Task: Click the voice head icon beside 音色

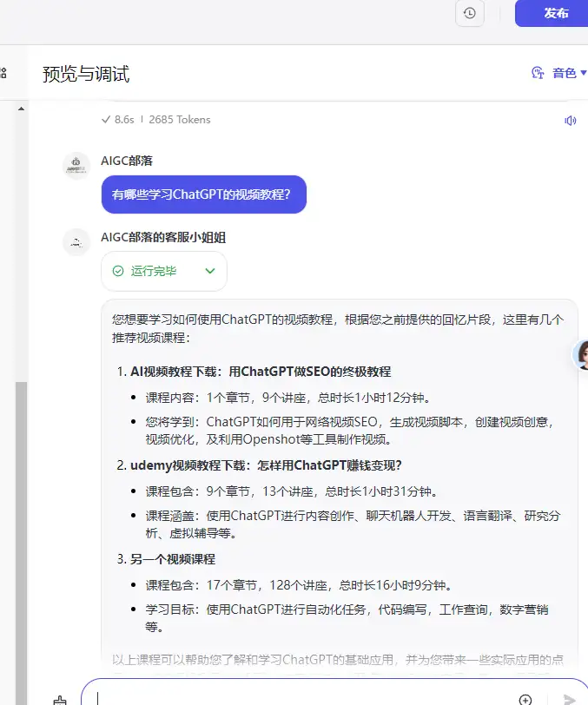Action: click(538, 72)
